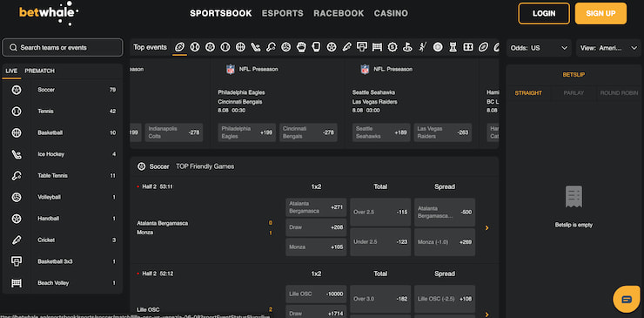Viewport: 644px width, 318px height.
Task: Pick Monza 1x2 at +105
Action: click(316, 247)
